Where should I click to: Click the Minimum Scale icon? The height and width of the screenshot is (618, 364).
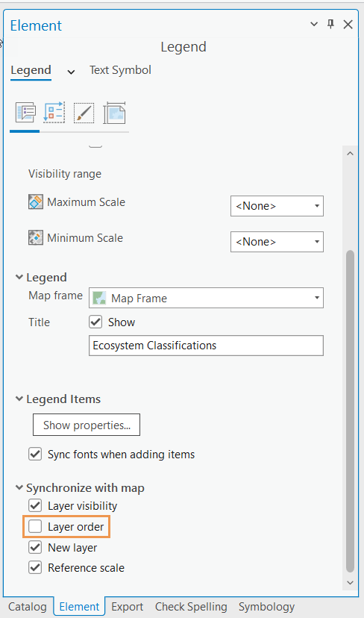pos(36,238)
